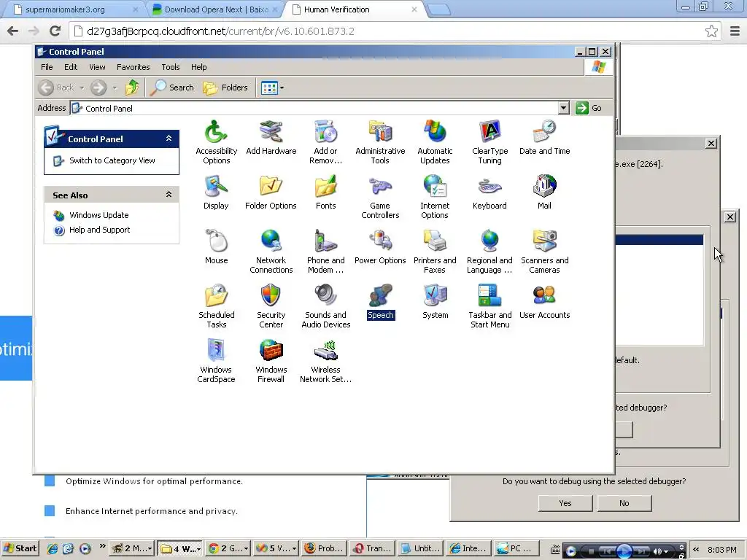Collapse the Control Panel side section
Screen dimensions: 747x560
pyautogui.click(x=169, y=138)
